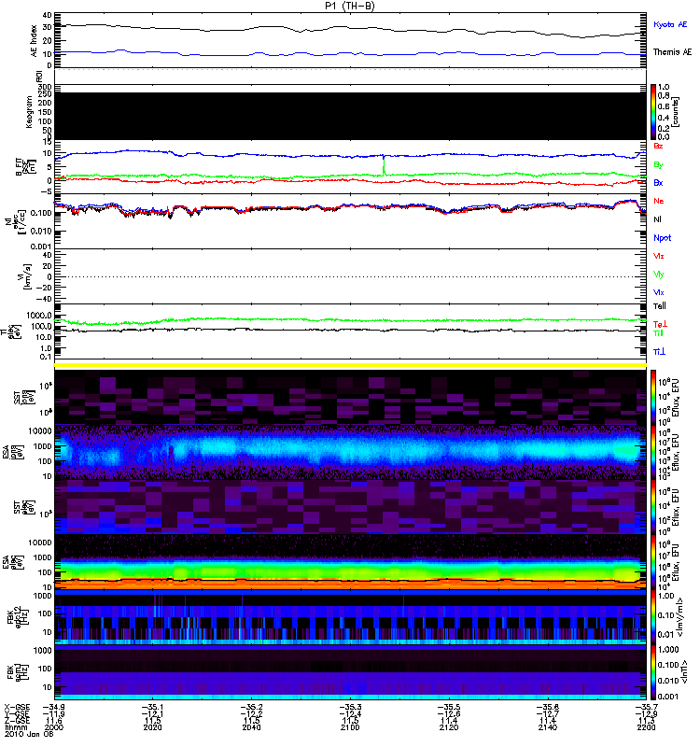Click the FBK scm nT colorbar

pos(653,672)
